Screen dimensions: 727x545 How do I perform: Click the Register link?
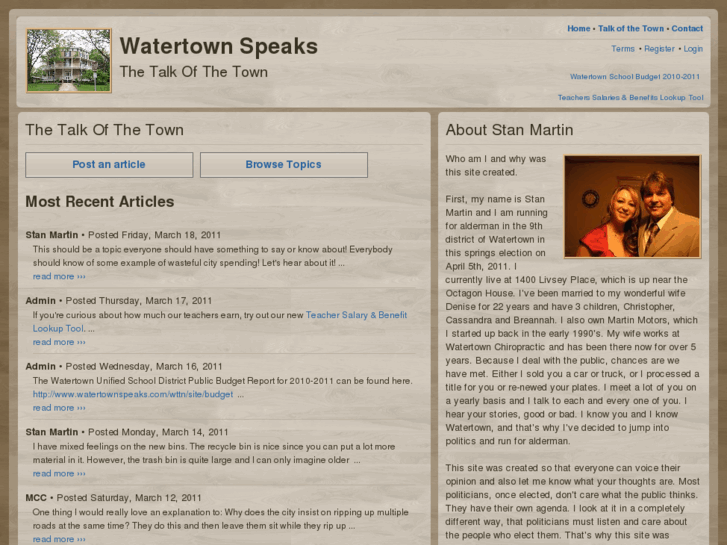point(659,49)
